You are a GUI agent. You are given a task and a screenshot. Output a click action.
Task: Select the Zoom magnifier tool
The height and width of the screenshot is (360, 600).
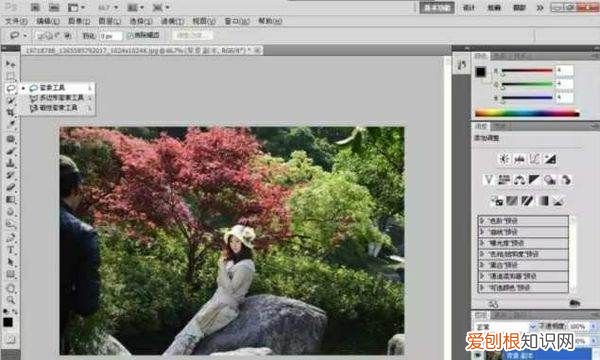[10, 300]
